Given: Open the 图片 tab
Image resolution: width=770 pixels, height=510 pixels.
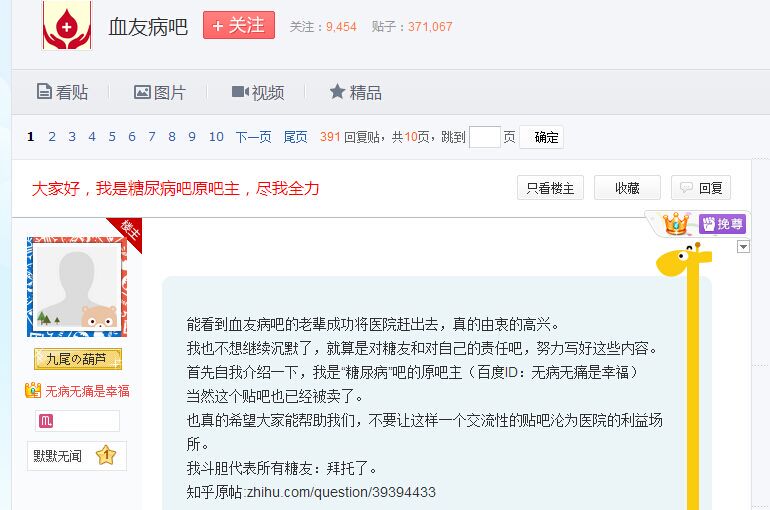Looking at the screenshot, I should (x=160, y=92).
